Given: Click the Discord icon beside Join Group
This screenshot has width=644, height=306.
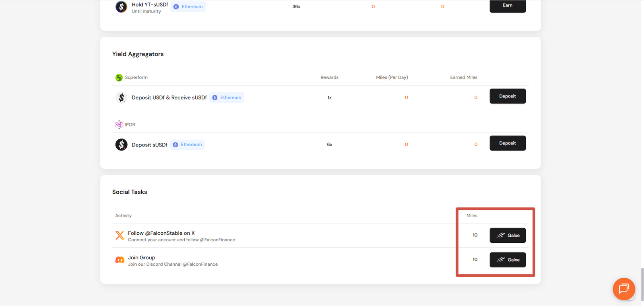Looking at the screenshot, I should coord(120,260).
